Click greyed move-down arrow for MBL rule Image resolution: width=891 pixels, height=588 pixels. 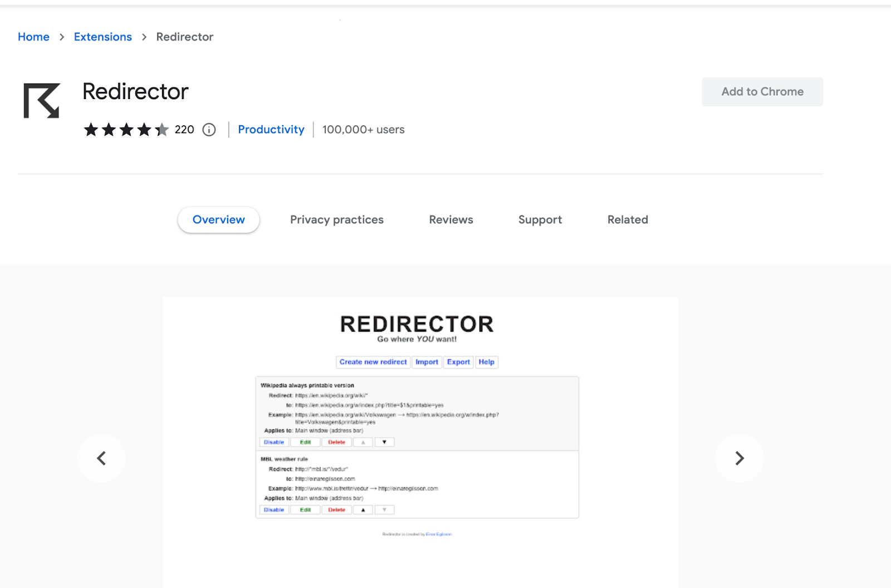point(384,510)
